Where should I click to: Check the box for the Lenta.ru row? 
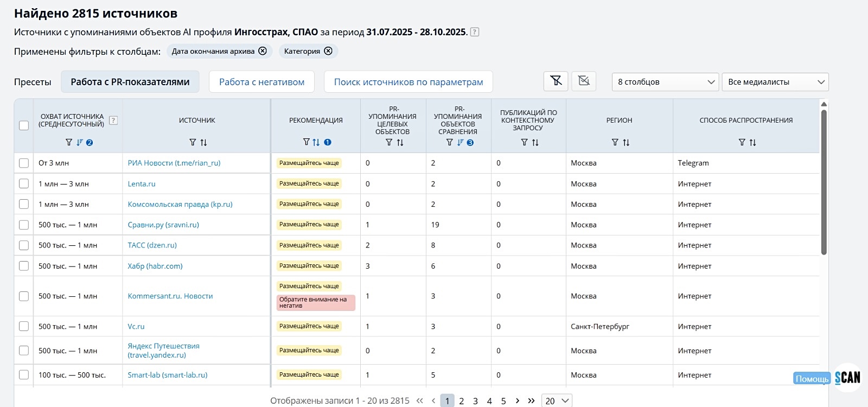[x=24, y=183]
